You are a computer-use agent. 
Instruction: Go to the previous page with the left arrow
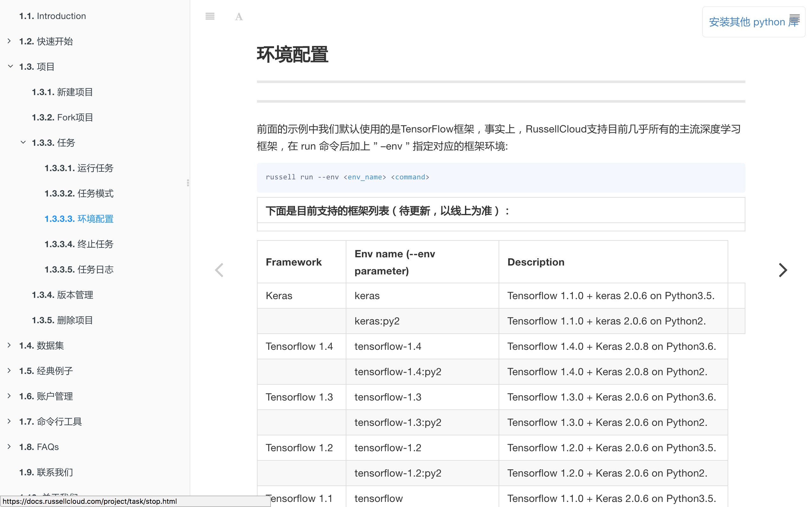tap(219, 270)
